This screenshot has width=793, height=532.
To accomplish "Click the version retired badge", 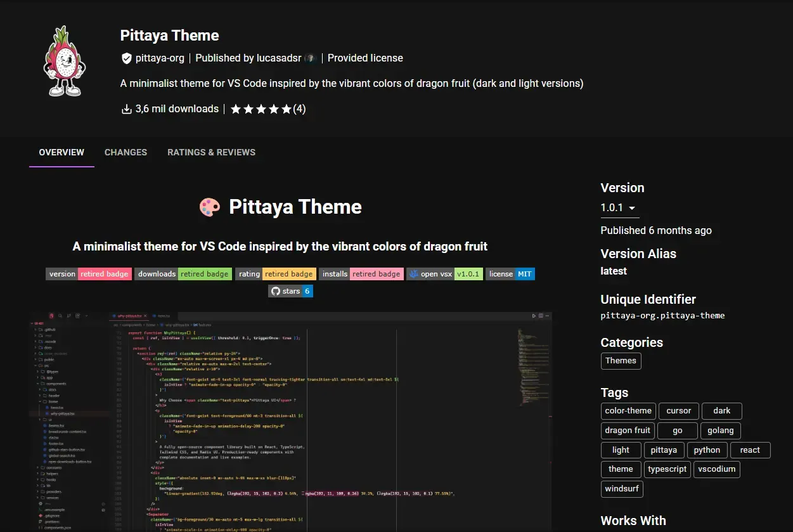I will click(89, 274).
